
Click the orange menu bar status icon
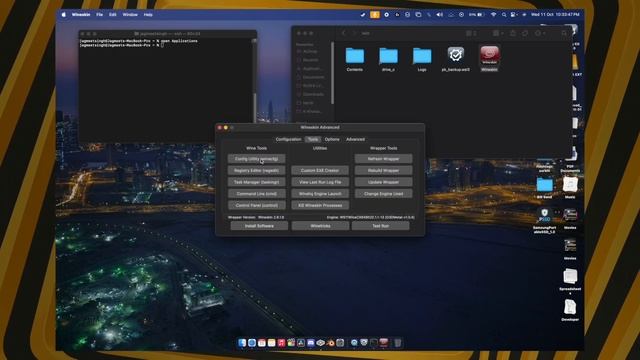[x=375, y=14]
